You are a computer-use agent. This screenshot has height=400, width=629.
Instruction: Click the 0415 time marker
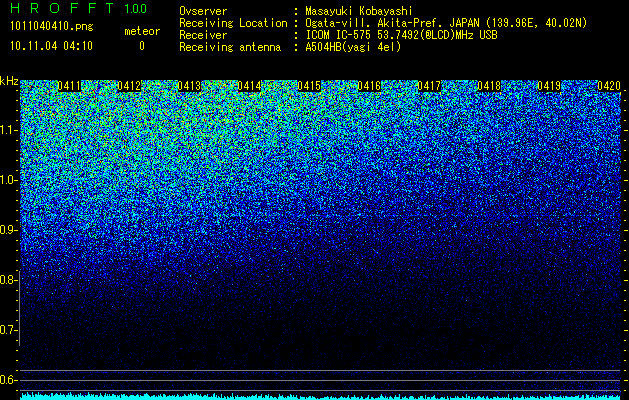pyautogui.click(x=309, y=86)
